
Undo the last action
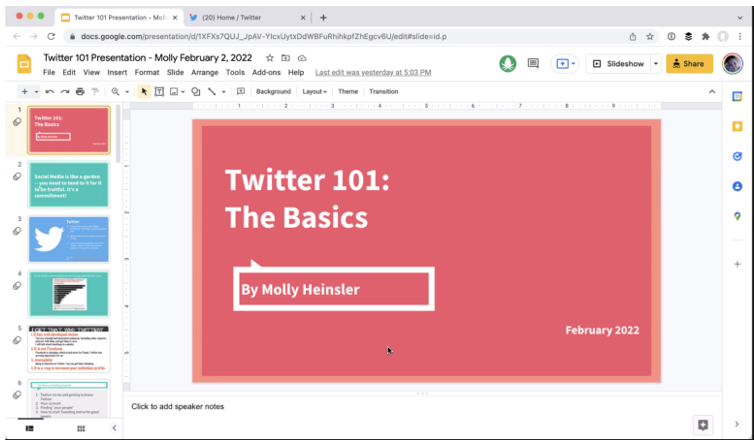point(50,91)
